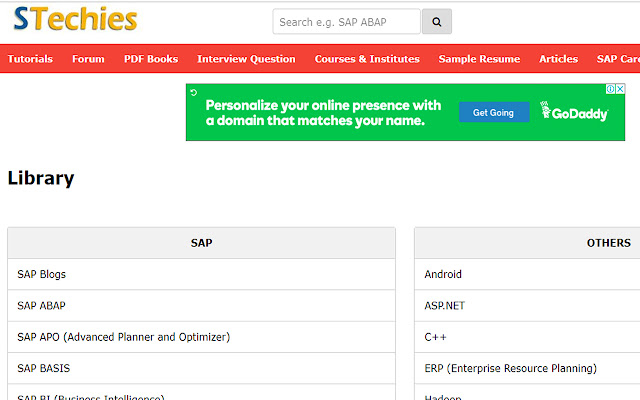
Task: Open the SAP ABAP library link
Action: [x=42, y=306]
